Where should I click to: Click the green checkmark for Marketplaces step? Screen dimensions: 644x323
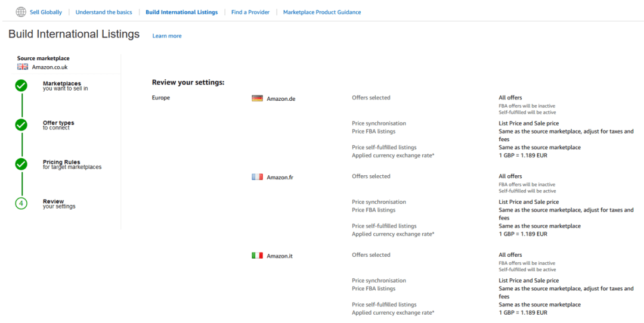[21, 86]
